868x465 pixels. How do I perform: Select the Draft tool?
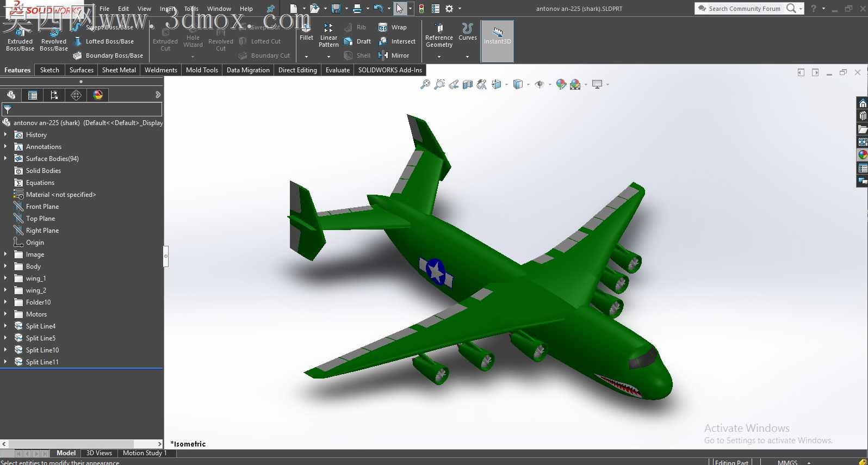[x=357, y=41]
